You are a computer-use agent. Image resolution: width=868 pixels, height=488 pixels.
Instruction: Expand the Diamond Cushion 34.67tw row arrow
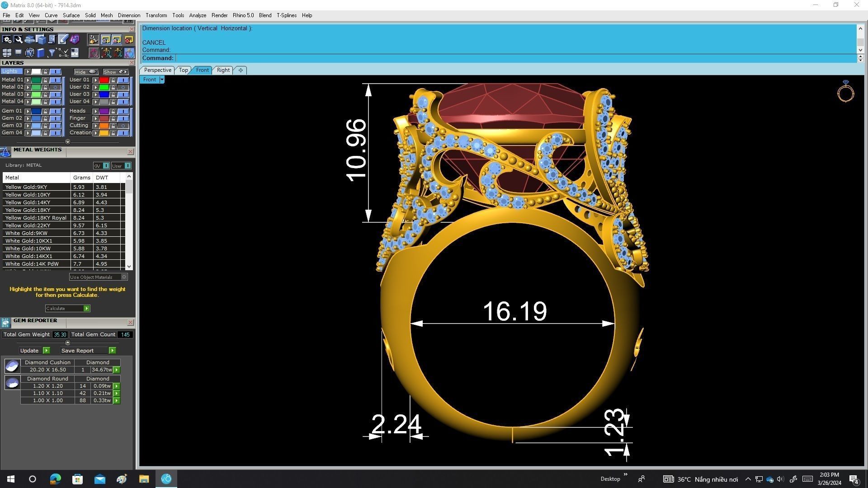117,370
